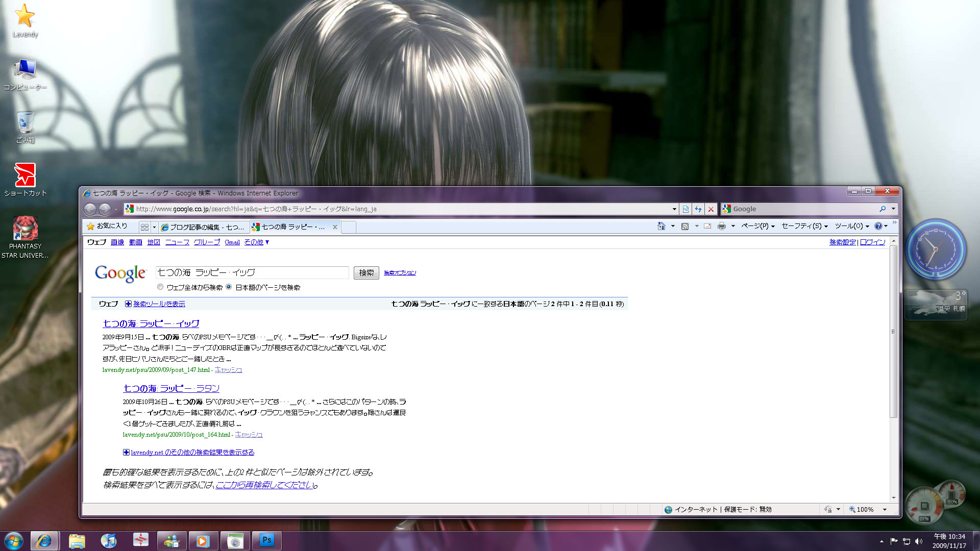
Task: Open the Gmail link in Google bar
Action: pyautogui.click(x=232, y=242)
